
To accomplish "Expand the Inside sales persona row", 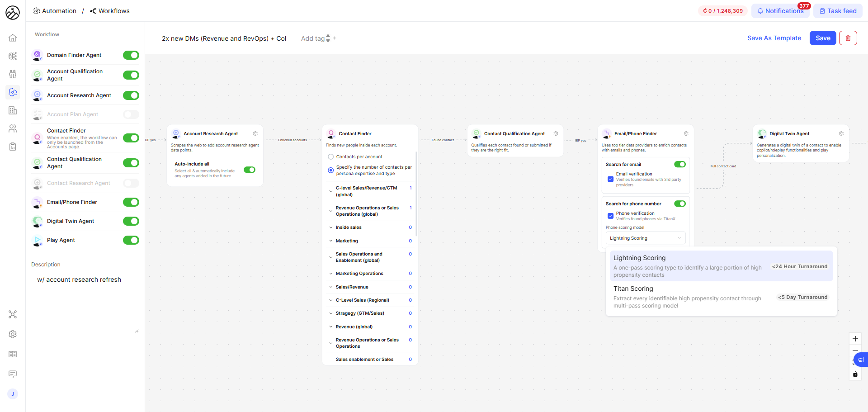I will coord(331,227).
